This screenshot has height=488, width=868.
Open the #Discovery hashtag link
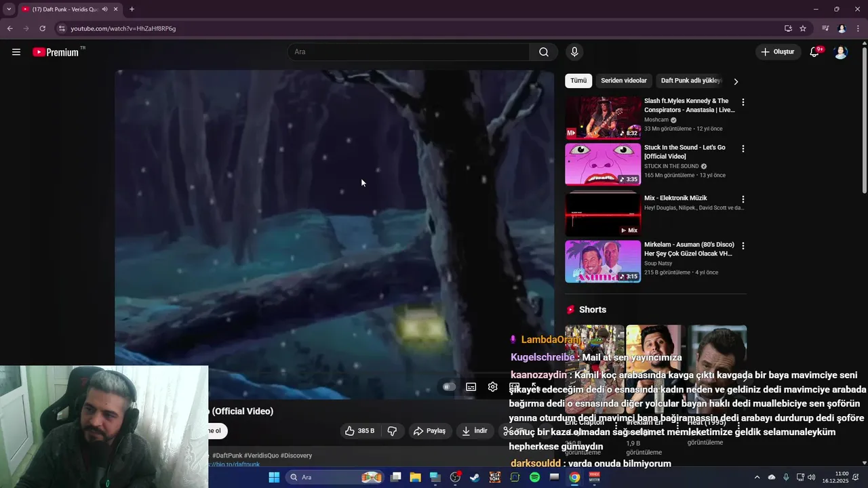(296, 455)
